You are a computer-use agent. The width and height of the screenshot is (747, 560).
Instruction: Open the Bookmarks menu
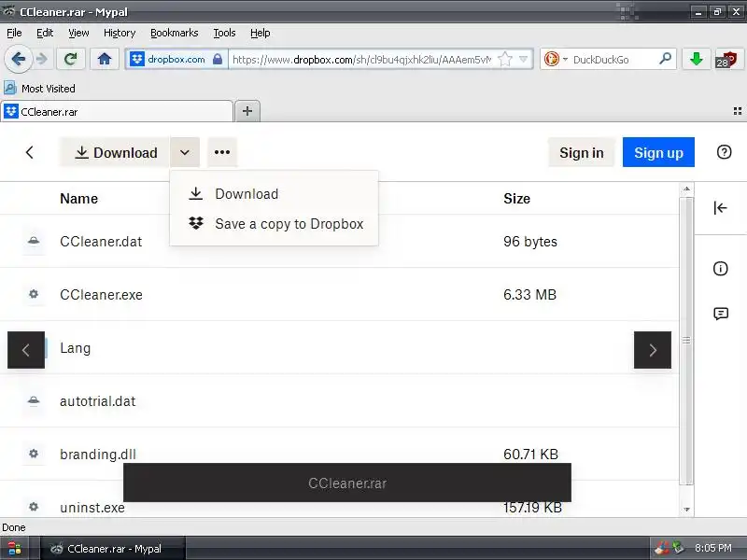pos(175,33)
